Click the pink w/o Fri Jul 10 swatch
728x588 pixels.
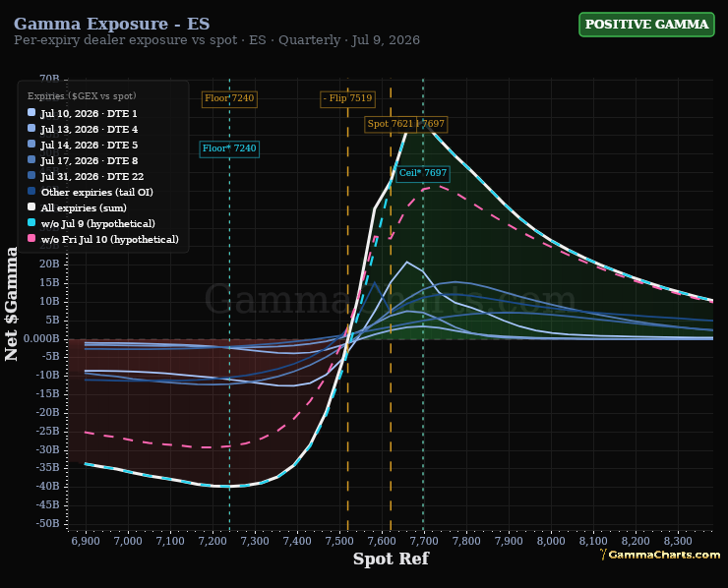(31, 239)
